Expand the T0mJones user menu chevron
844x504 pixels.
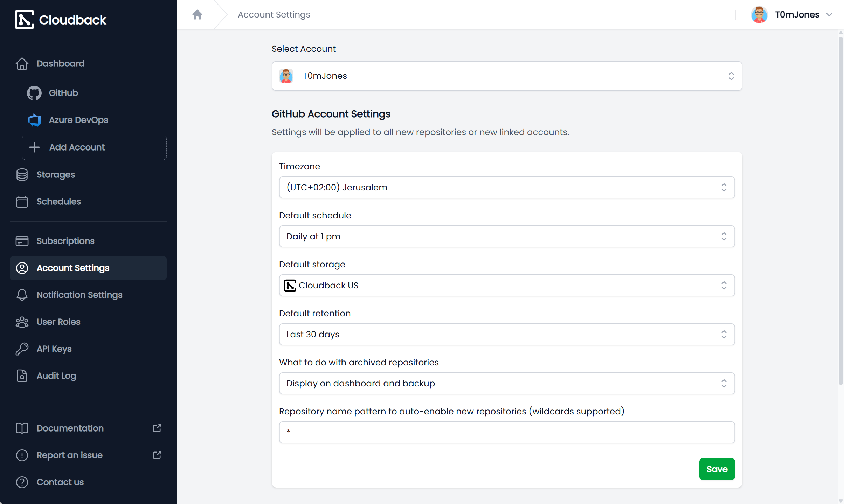(x=829, y=15)
